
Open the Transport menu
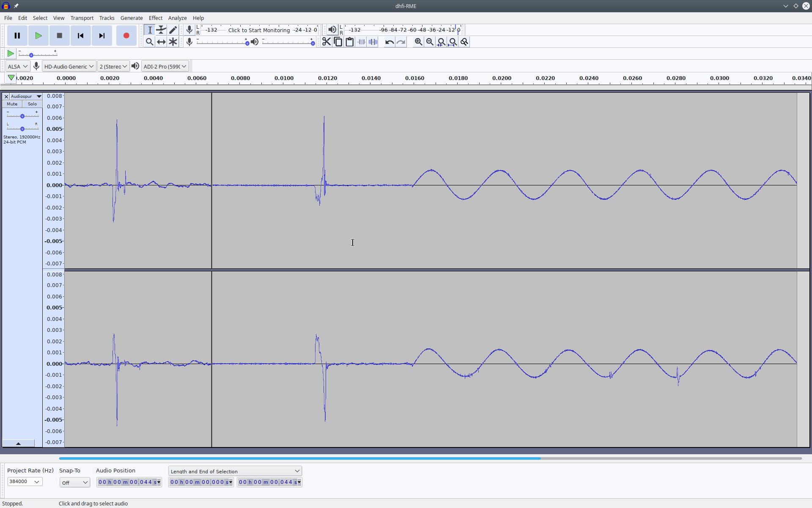82,18
